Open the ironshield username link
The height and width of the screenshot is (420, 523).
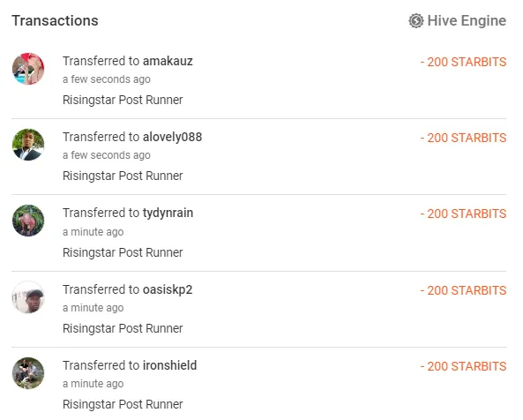coord(169,365)
